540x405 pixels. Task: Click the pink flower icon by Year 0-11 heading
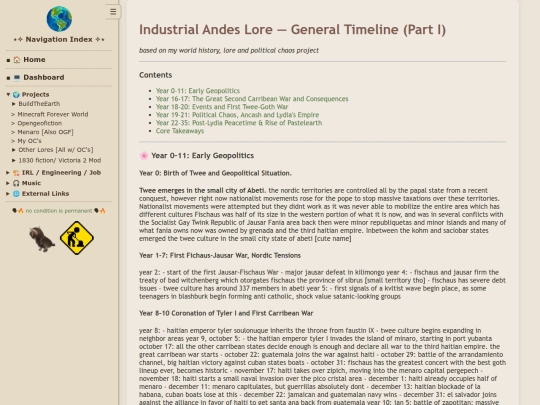coord(144,156)
